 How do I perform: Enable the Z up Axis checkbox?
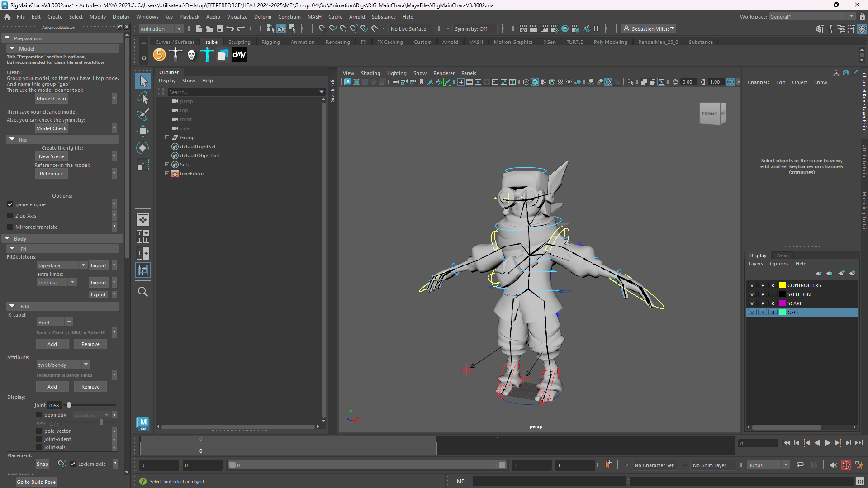[x=10, y=216]
